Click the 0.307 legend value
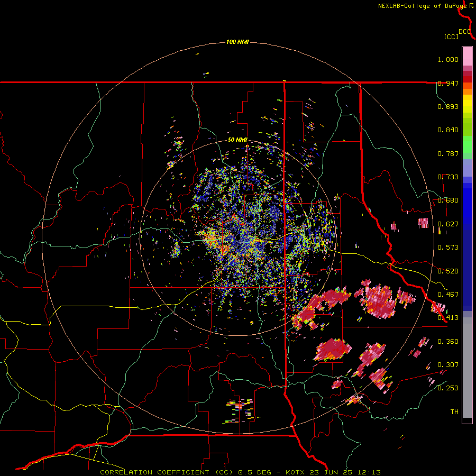 (x=448, y=365)
